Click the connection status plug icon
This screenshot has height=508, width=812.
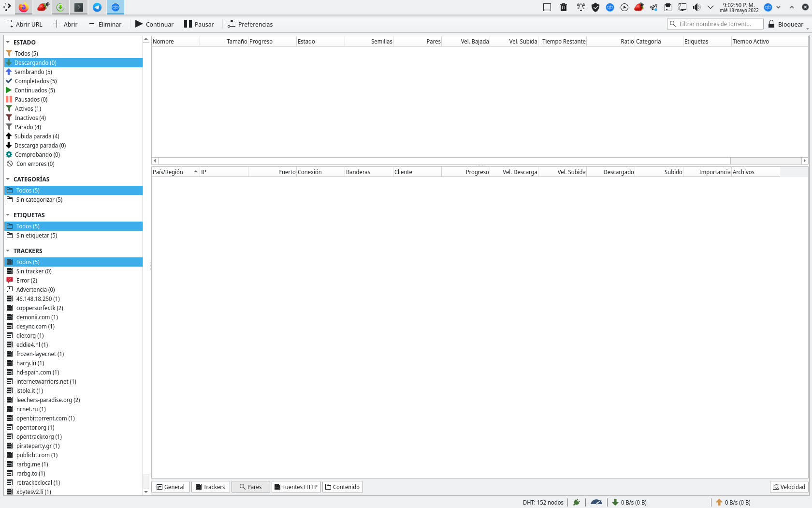point(576,502)
